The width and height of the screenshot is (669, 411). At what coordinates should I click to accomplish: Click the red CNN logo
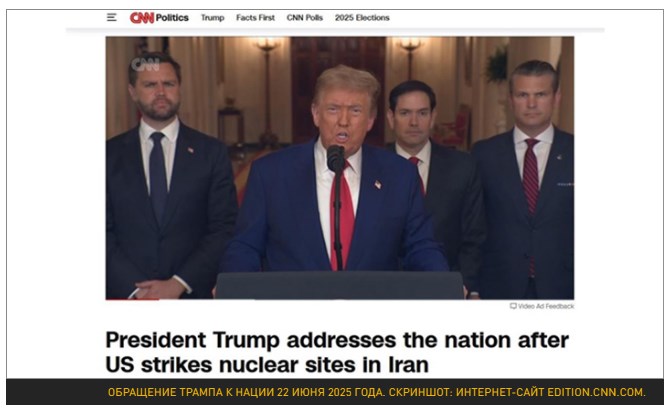(x=142, y=17)
